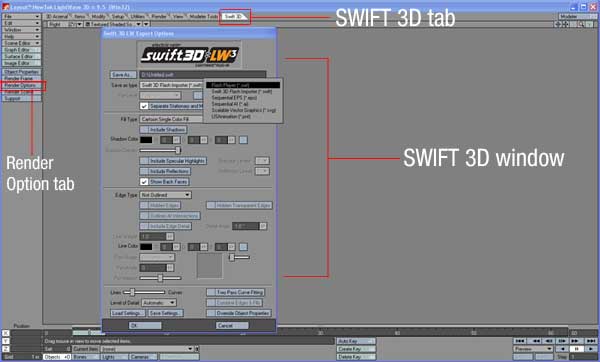
Task: Open Shadow Color picker square button
Action: point(243,140)
